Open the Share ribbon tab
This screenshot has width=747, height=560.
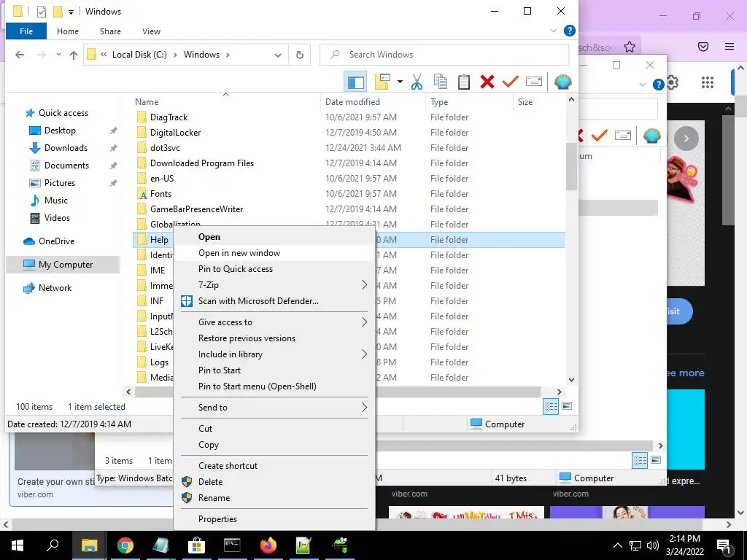click(x=110, y=31)
